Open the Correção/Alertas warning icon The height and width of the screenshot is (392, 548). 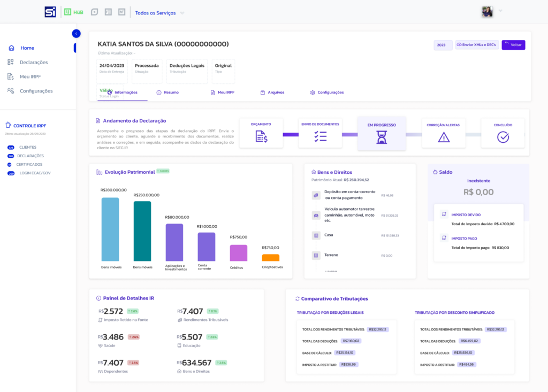pyautogui.click(x=444, y=137)
